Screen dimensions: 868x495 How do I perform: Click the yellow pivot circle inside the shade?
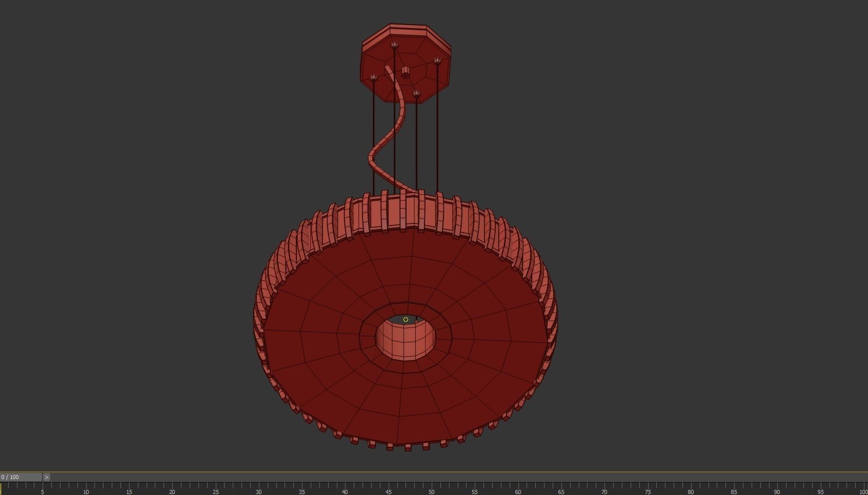point(406,320)
